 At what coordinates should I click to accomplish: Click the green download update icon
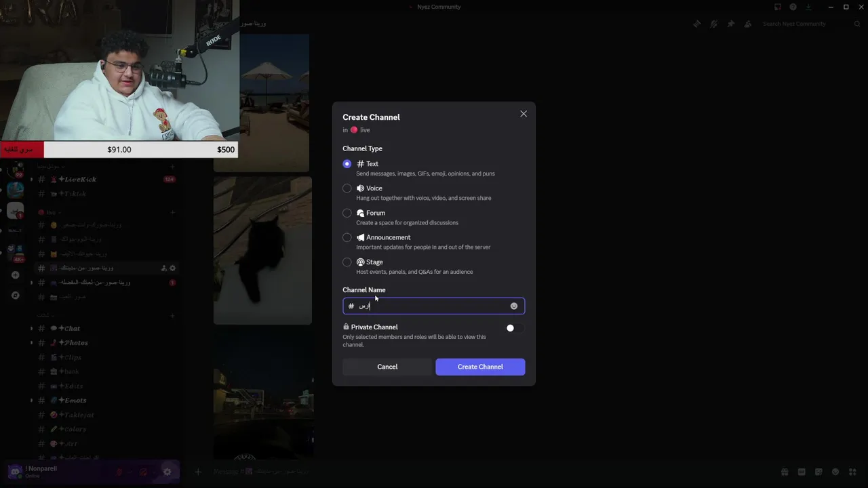pos(808,7)
